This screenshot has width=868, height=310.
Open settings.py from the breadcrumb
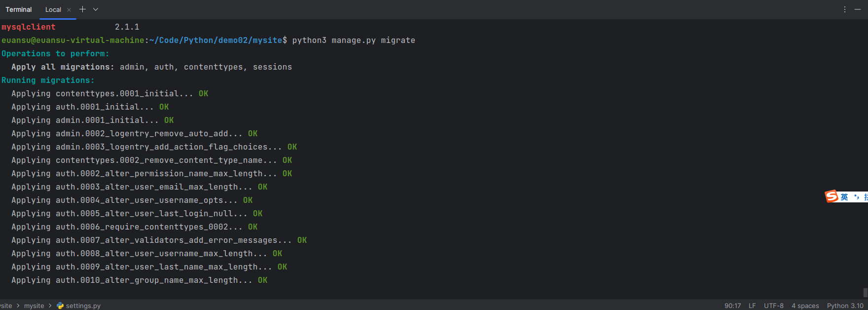pyautogui.click(x=83, y=306)
